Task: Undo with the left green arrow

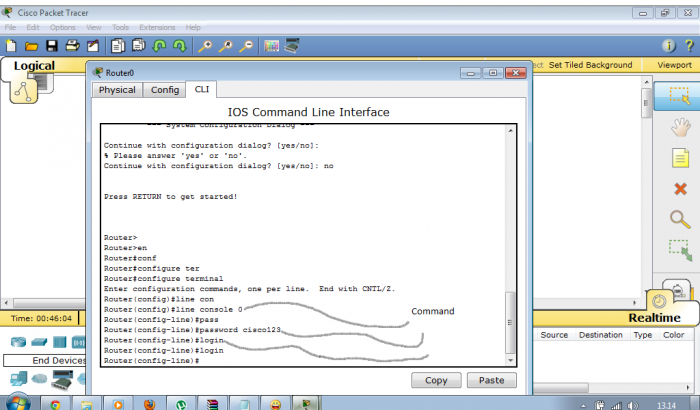Action: 159,46
